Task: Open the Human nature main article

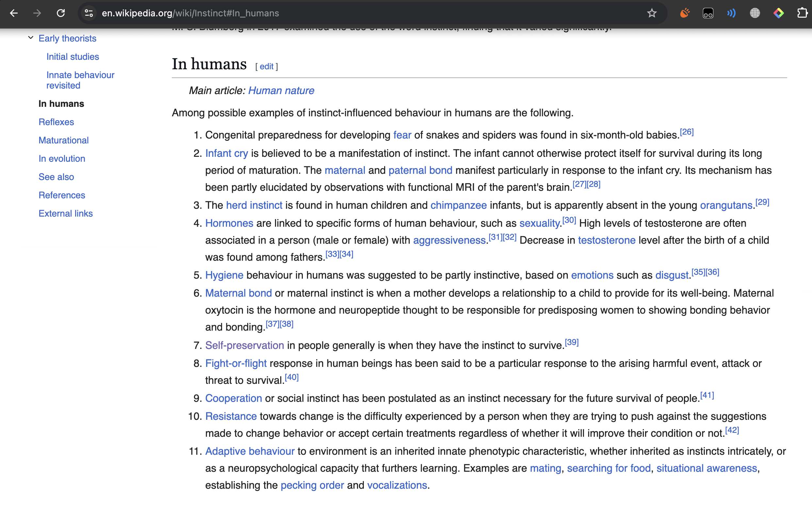Action: (x=281, y=90)
